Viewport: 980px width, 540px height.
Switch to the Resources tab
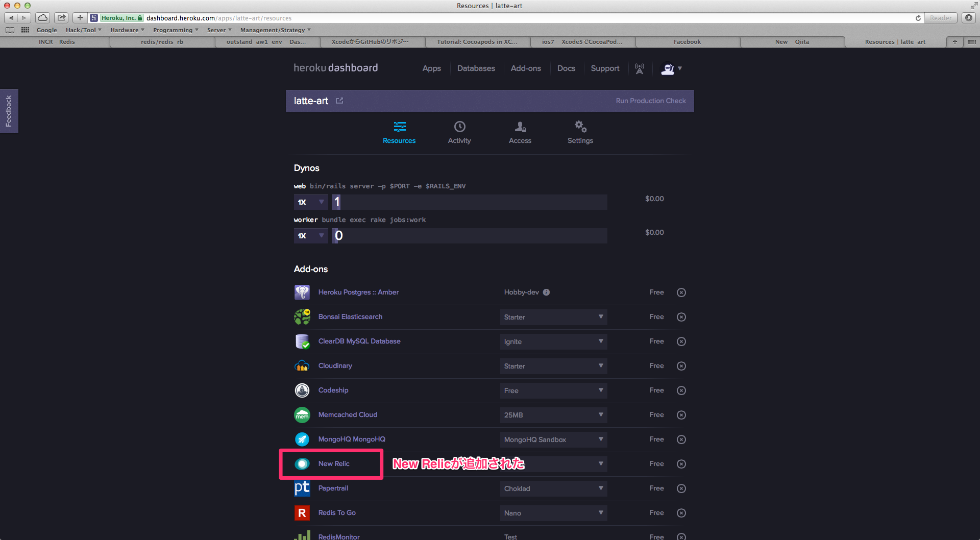tap(399, 133)
